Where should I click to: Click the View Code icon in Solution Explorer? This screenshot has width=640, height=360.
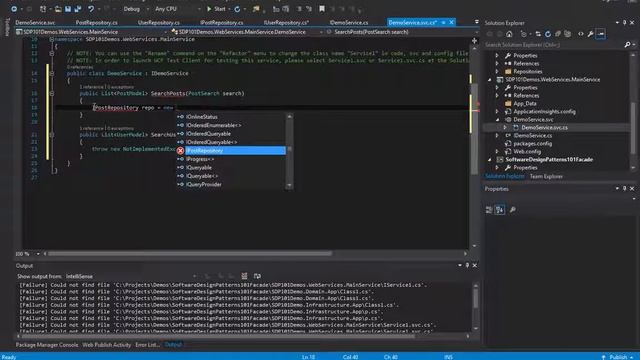click(580, 34)
